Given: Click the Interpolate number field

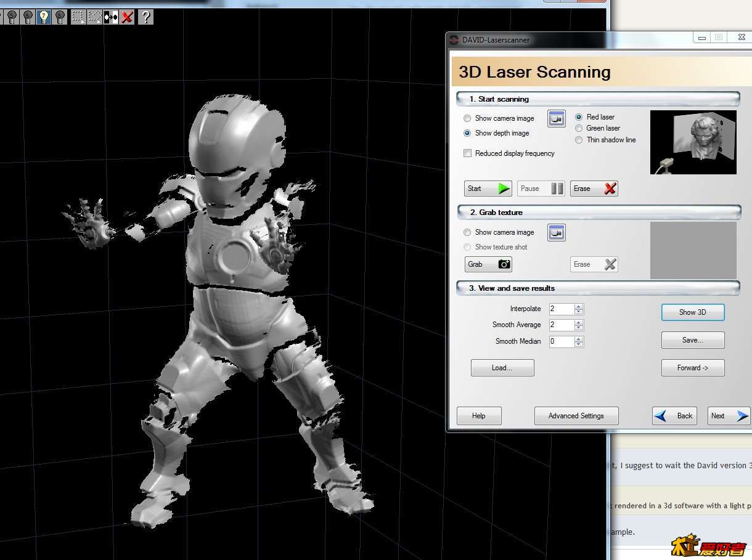Looking at the screenshot, I should (562, 309).
